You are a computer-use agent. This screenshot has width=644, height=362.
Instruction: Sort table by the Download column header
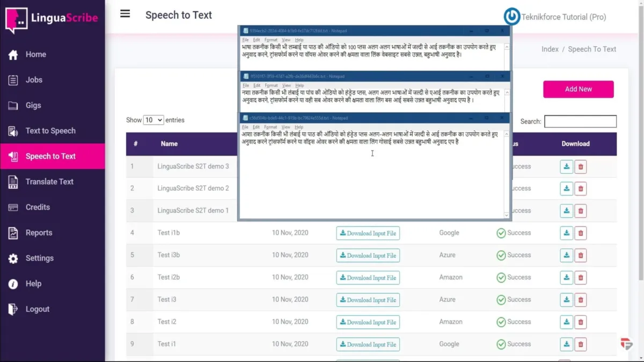coord(575,144)
